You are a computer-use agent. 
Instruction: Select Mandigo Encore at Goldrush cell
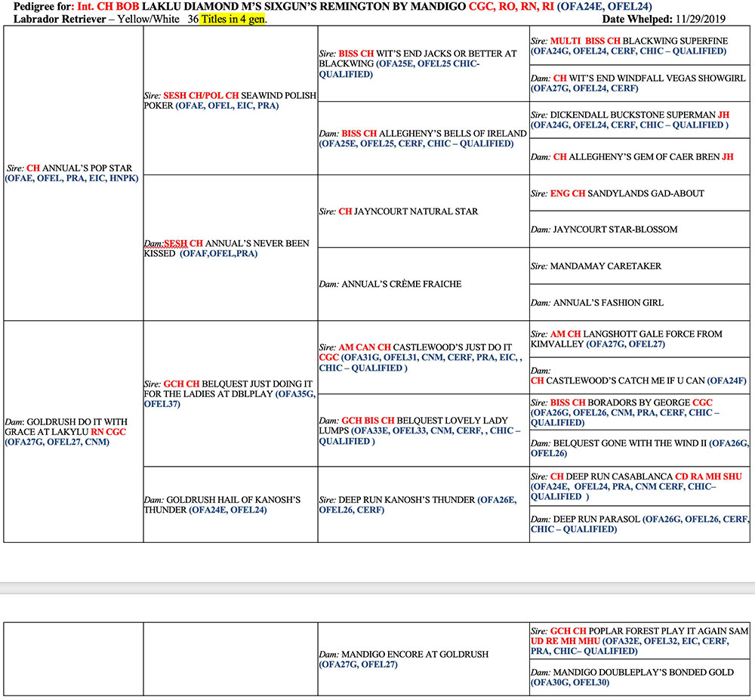422,659
